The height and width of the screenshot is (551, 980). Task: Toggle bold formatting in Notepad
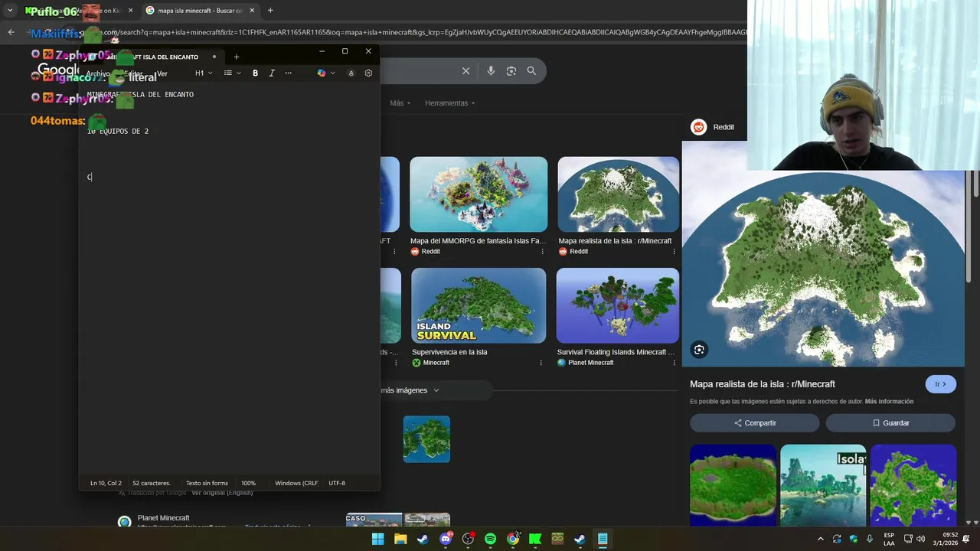pyautogui.click(x=255, y=73)
